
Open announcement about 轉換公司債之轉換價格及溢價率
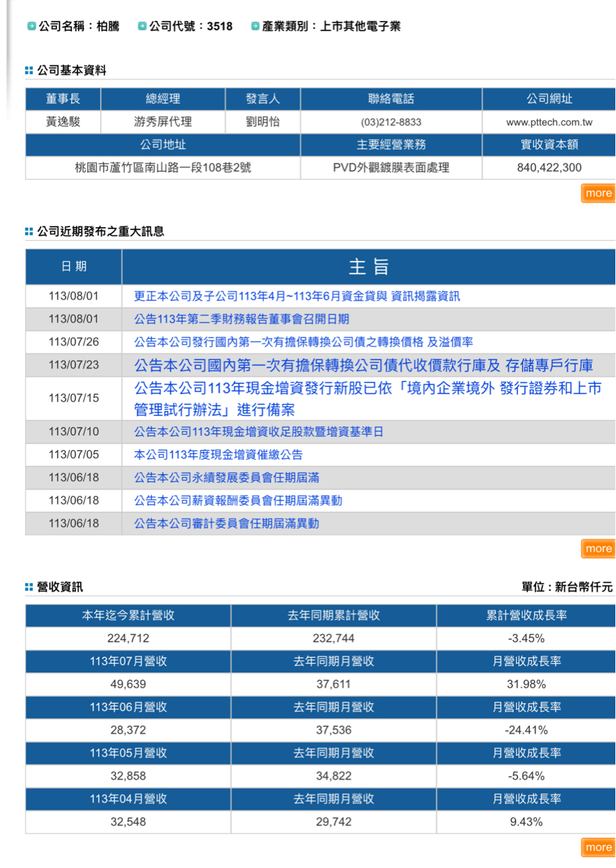click(303, 342)
